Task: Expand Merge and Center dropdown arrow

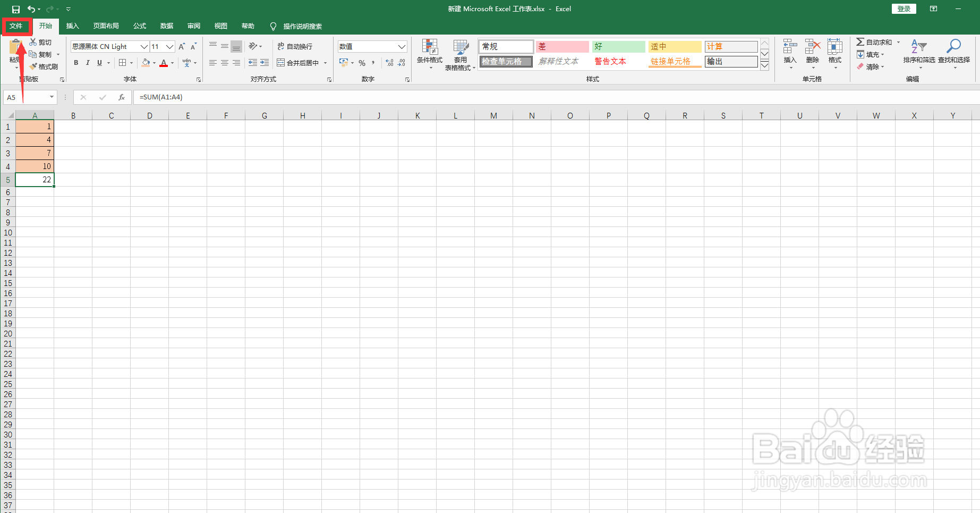Action: 325,63
